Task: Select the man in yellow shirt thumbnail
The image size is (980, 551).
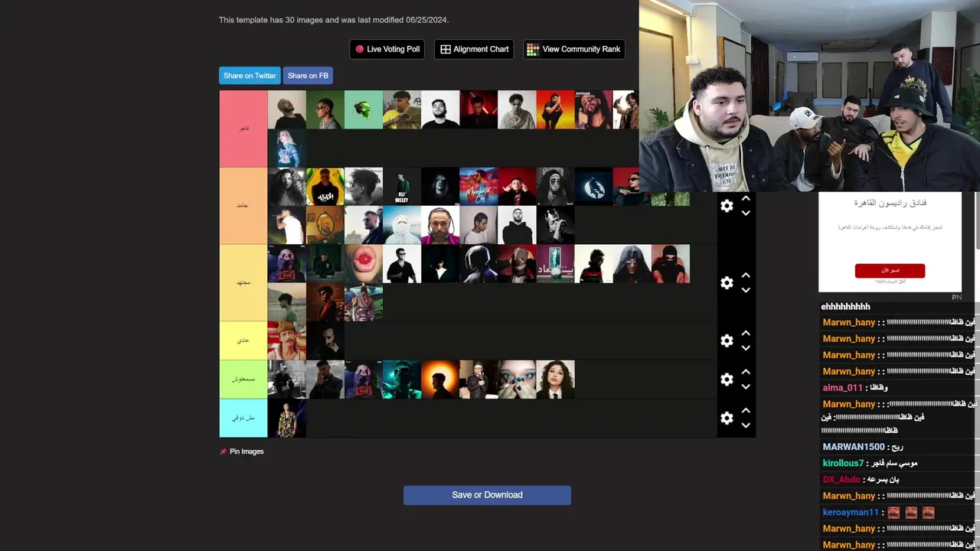Action: pos(402,109)
